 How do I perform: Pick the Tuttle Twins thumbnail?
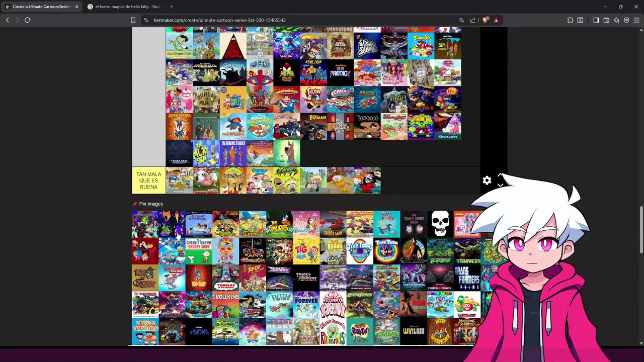pyautogui.click(x=279, y=304)
